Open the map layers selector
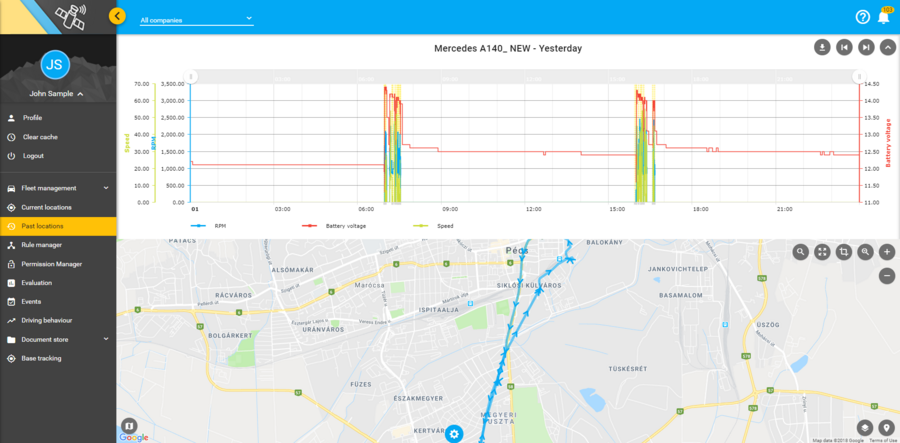Viewport: 900px width, 443px height. coord(865,428)
